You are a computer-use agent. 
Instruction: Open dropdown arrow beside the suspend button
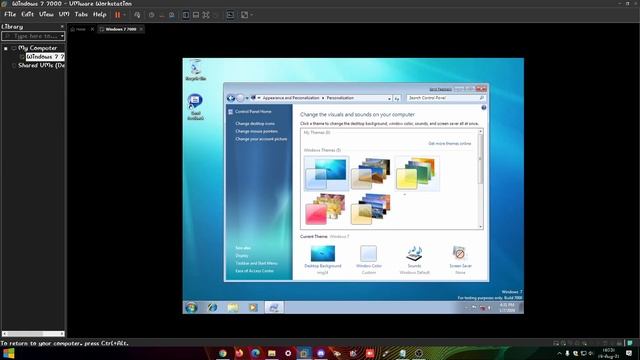[x=124, y=15]
